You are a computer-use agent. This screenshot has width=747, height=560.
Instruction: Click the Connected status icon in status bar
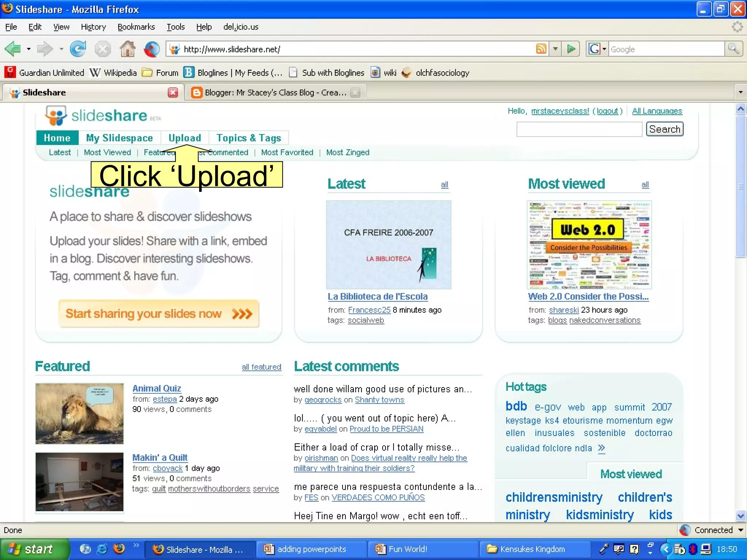tap(685, 530)
